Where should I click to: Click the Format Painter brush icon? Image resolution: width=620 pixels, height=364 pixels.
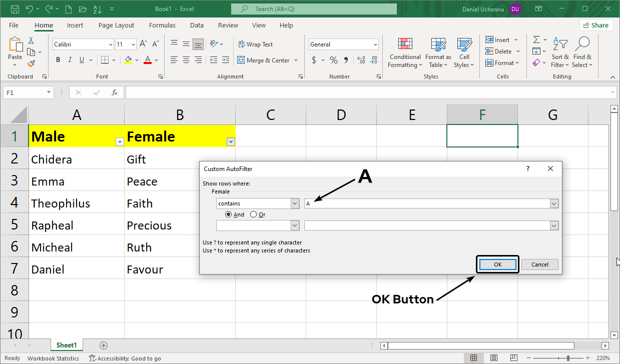click(31, 63)
